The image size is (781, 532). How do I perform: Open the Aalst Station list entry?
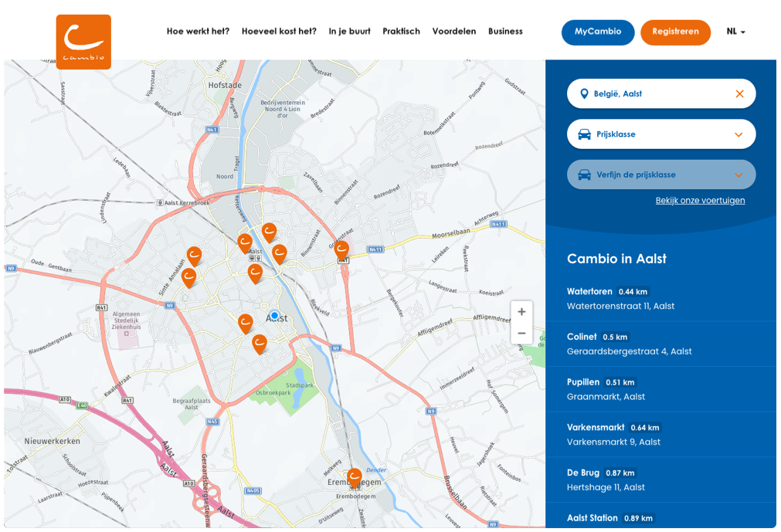point(661,517)
